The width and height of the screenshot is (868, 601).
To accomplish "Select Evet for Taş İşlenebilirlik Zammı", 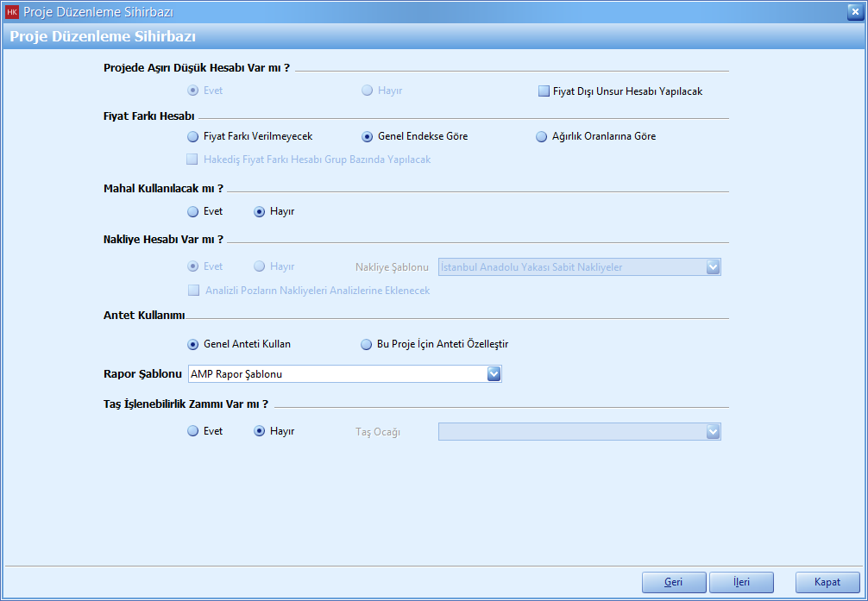I will click(x=192, y=431).
